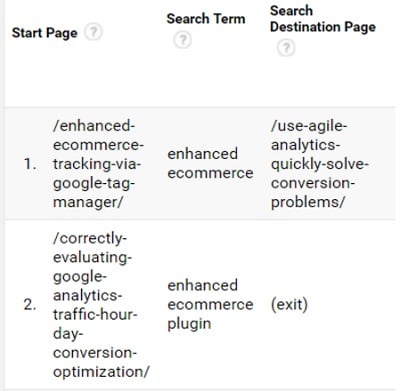Viewport: 400px width, 391px height.
Task: Sort by the Start Page column header
Action: click(x=45, y=33)
